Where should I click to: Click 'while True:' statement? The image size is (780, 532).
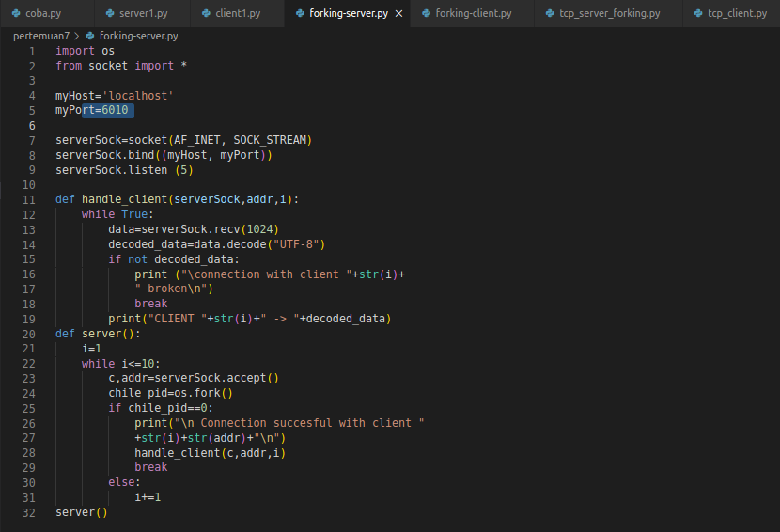click(x=117, y=214)
